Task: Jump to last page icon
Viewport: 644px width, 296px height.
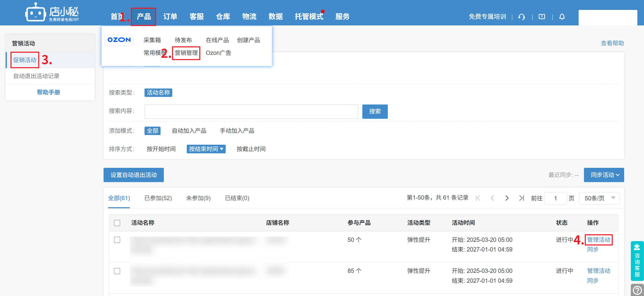Action: 521,198
